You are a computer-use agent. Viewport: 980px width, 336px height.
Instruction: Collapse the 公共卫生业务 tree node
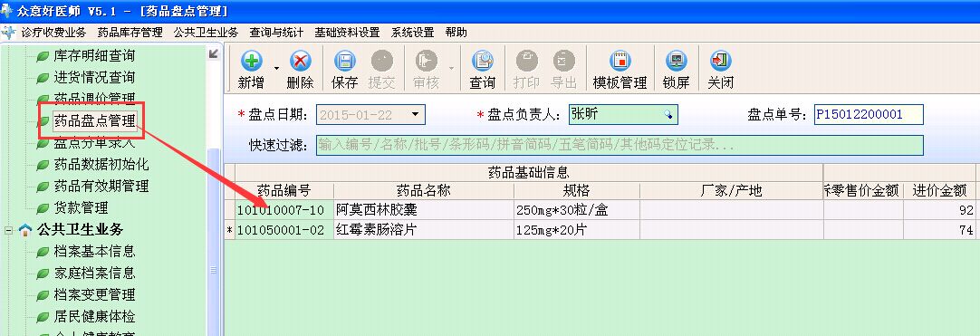pyautogui.click(x=9, y=230)
